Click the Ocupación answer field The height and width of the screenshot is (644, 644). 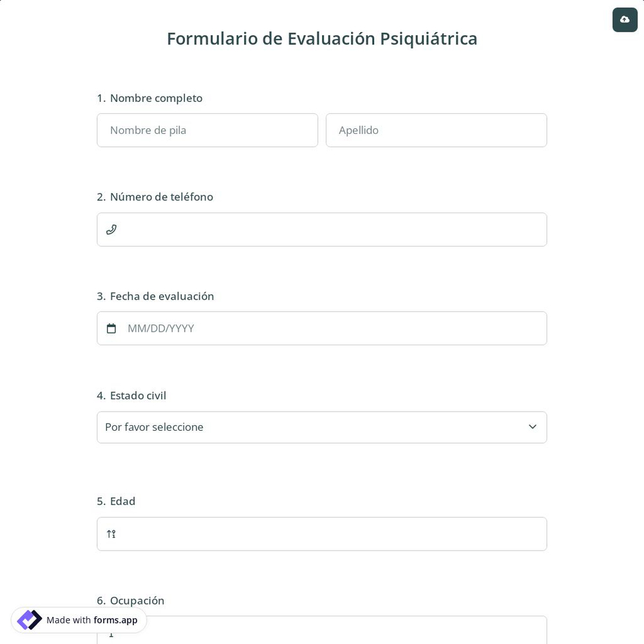click(322, 633)
